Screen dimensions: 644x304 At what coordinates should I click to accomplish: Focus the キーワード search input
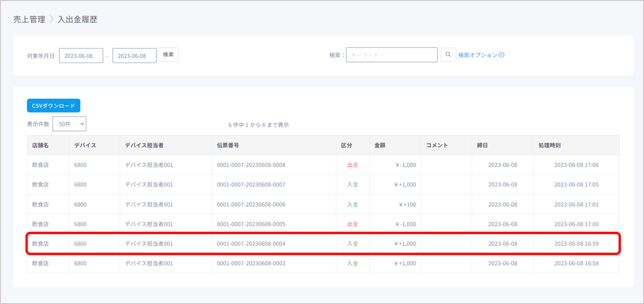point(391,55)
